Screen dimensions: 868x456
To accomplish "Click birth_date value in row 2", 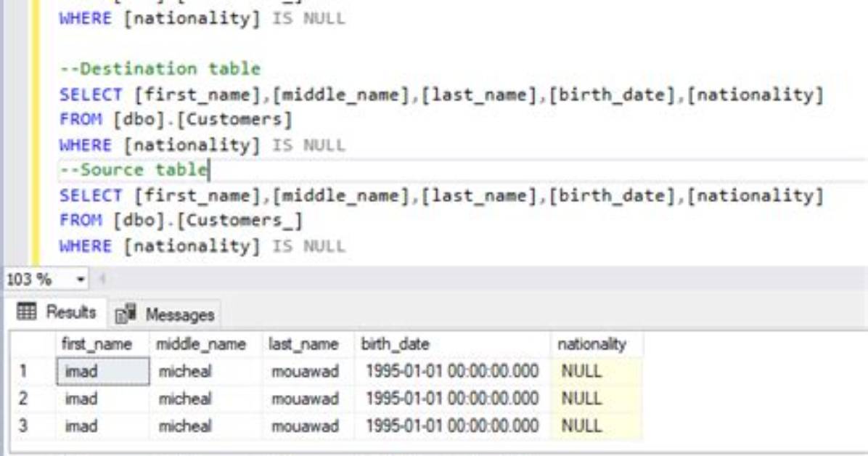I will tap(452, 399).
